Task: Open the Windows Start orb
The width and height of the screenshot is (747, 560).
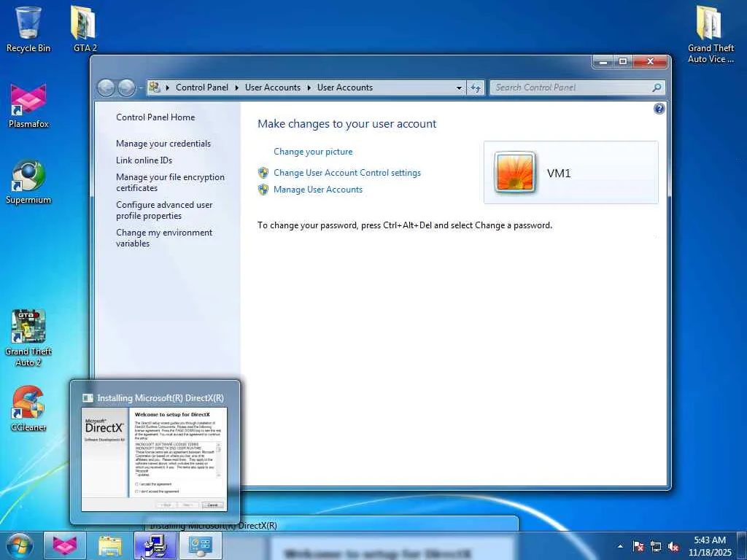Action: (x=19, y=545)
